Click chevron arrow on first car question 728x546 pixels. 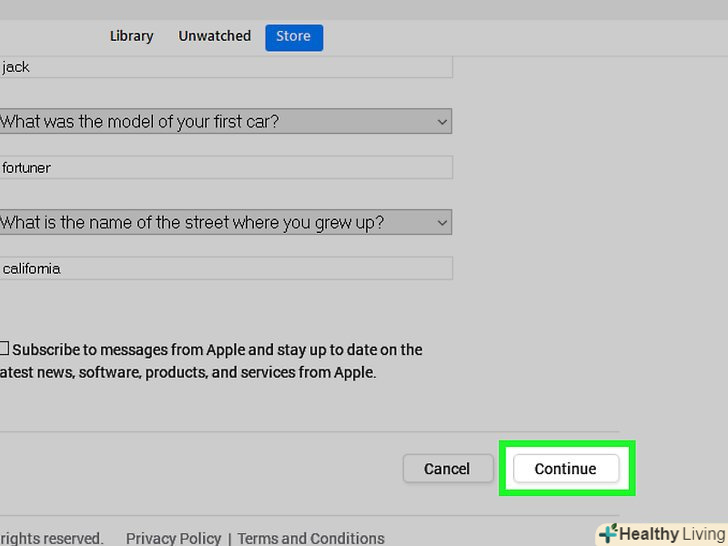tap(442, 121)
